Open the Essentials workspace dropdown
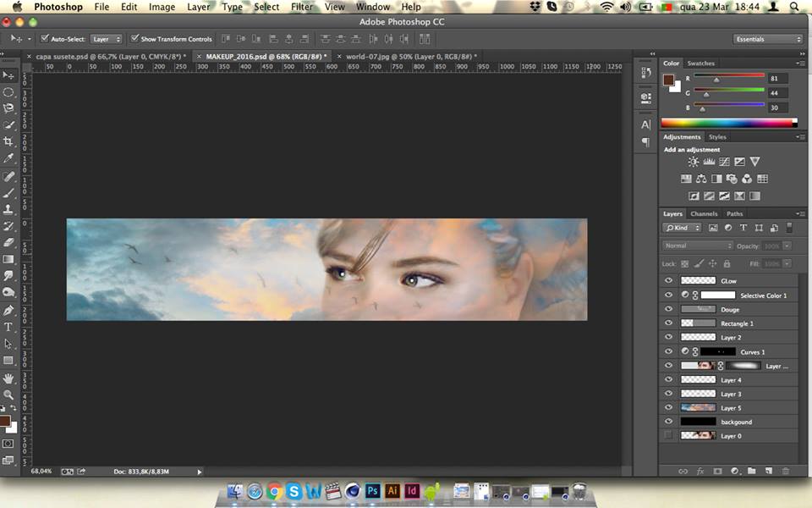Image resolution: width=812 pixels, height=508 pixels. pyautogui.click(x=768, y=39)
